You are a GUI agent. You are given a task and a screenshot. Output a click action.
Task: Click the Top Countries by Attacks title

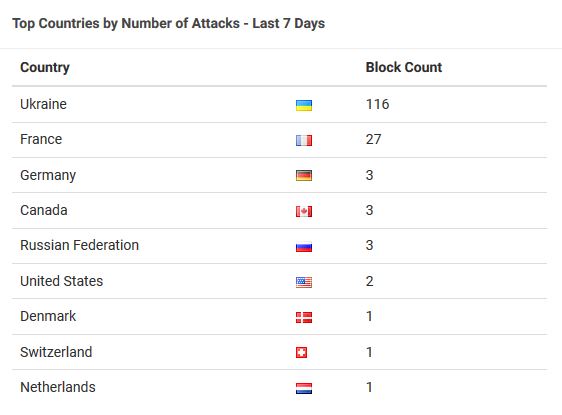click(x=169, y=23)
